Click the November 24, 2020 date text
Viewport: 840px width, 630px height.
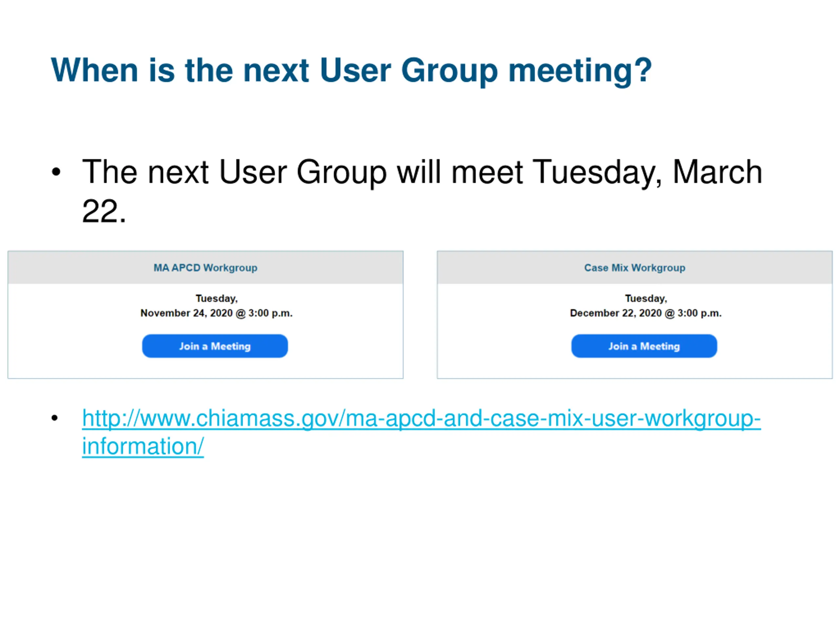click(x=186, y=313)
